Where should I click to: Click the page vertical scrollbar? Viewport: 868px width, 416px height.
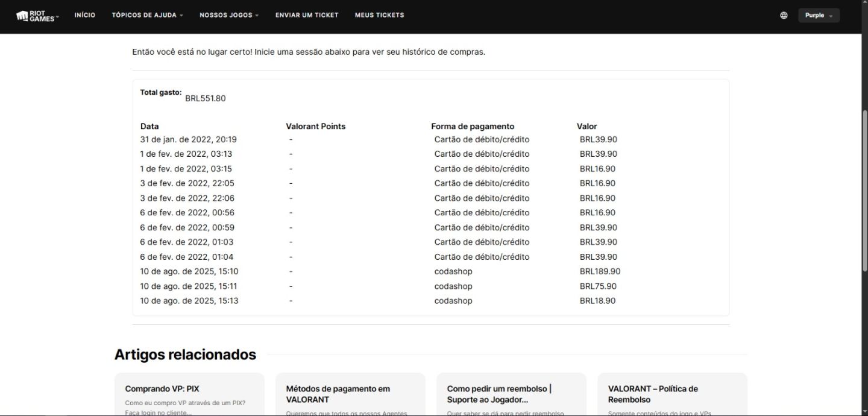coord(864,190)
